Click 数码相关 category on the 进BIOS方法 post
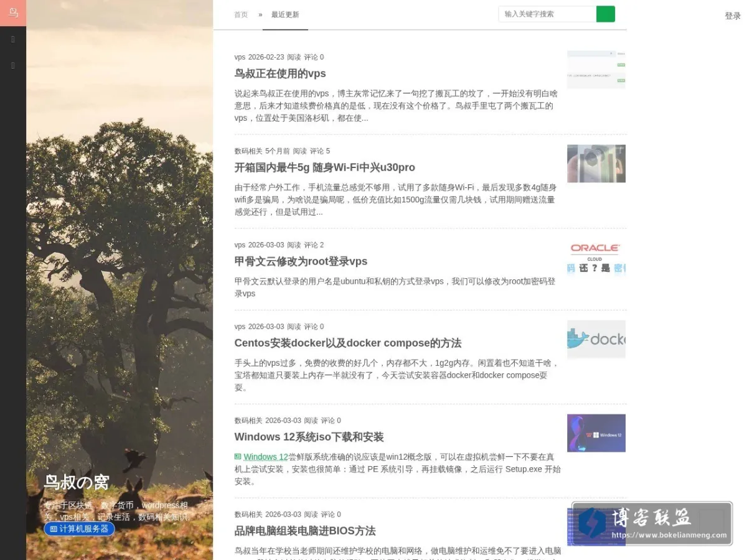The width and height of the screenshot is (747, 560). click(x=248, y=515)
